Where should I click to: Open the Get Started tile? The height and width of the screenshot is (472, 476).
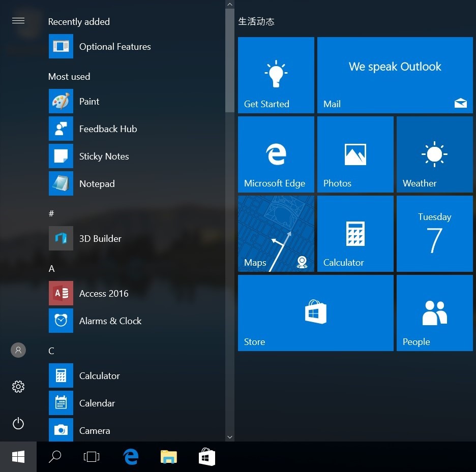tap(276, 75)
